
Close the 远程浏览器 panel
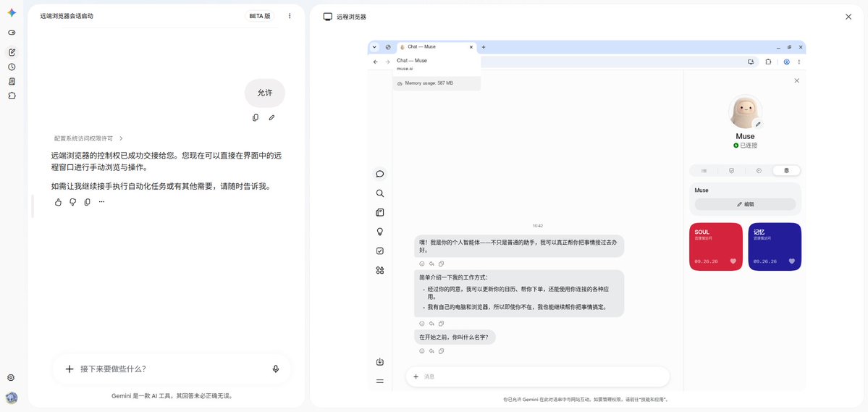[848, 17]
